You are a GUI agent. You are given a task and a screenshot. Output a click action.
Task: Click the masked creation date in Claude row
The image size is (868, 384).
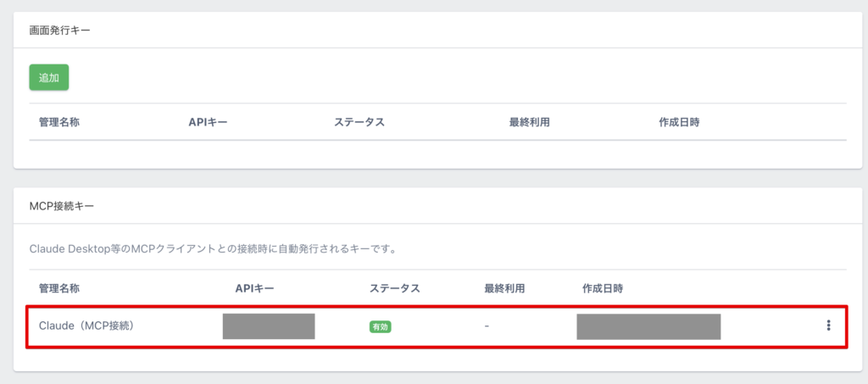click(x=648, y=326)
